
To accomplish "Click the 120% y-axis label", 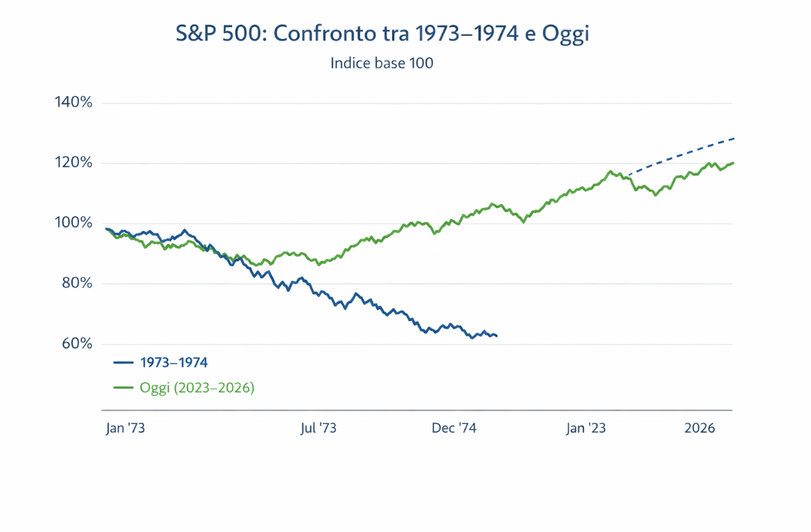I will 74,163.
